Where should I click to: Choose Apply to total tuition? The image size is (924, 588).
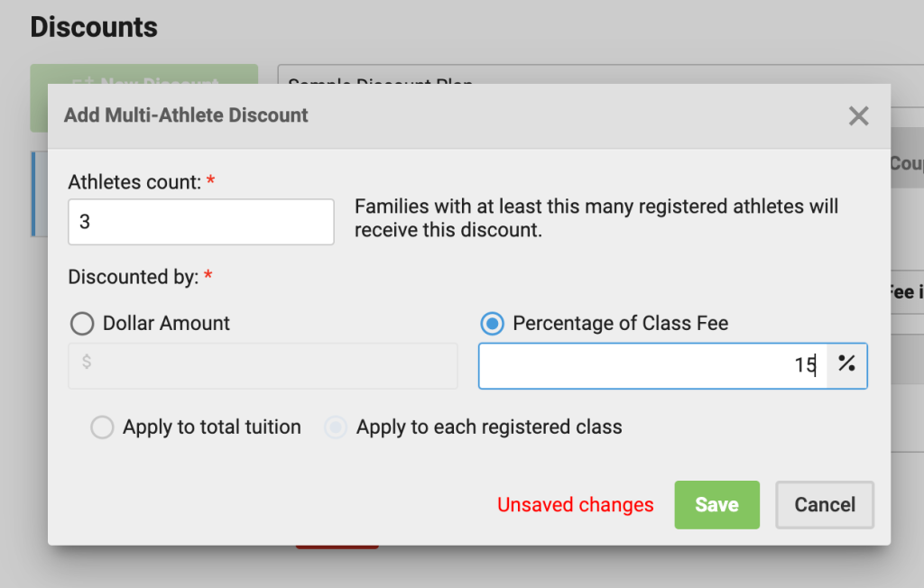103,427
